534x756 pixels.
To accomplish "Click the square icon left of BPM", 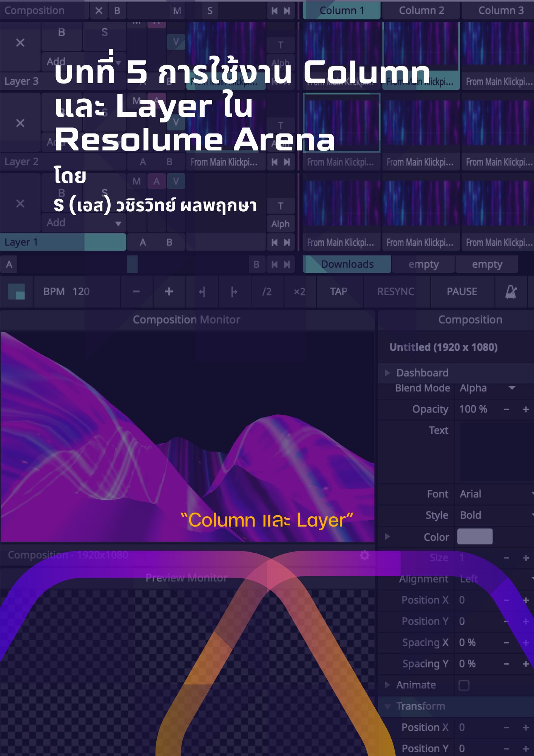I will [16, 291].
